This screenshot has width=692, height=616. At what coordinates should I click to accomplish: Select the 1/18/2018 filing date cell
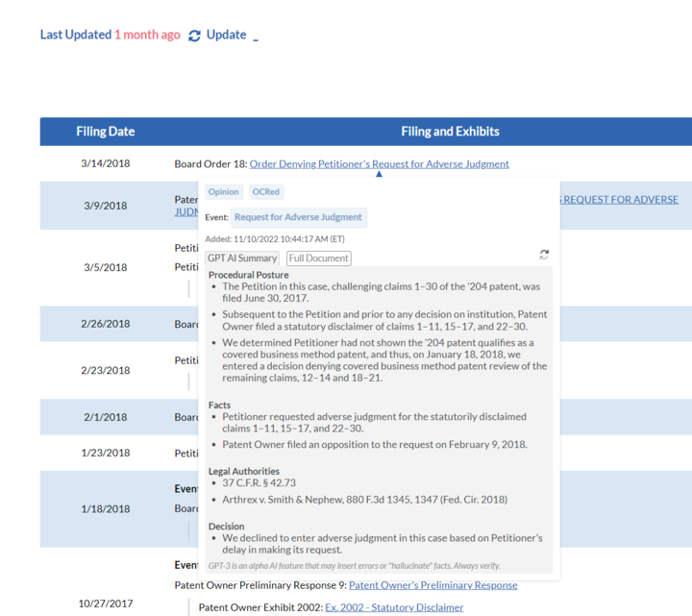click(x=106, y=508)
